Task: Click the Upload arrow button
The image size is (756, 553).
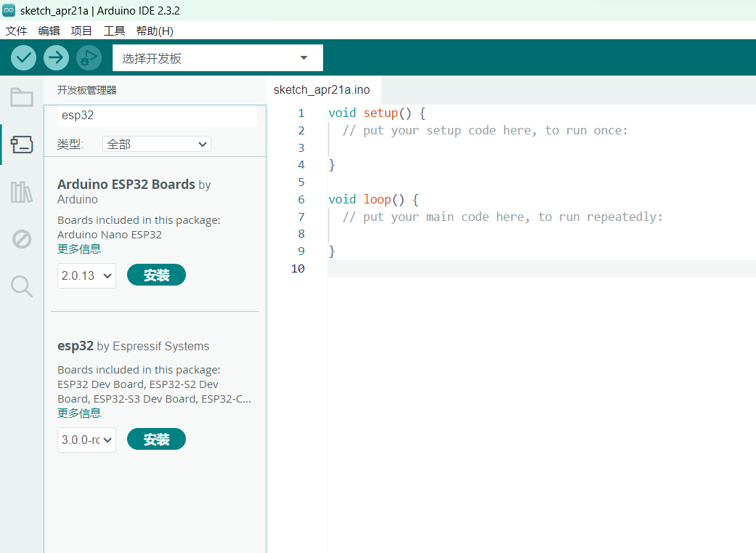Action: point(56,58)
